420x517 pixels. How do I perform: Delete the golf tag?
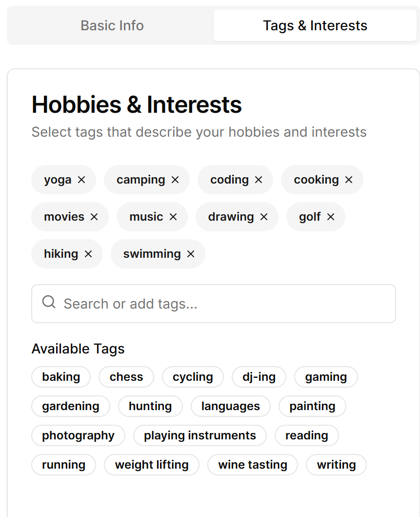331,217
